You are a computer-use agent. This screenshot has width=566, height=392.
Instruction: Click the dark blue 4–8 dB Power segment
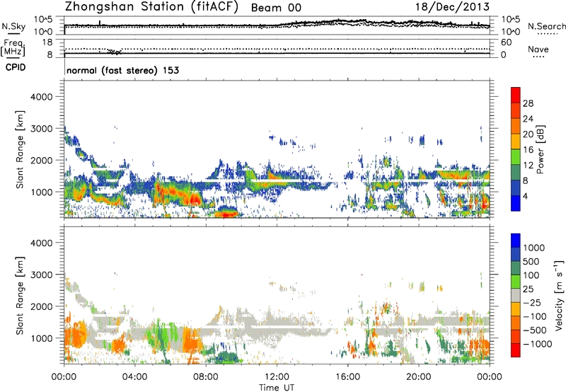(516, 188)
